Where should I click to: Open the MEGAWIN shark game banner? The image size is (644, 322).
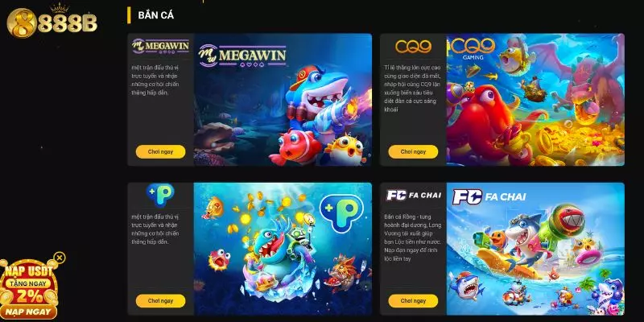[283, 100]
